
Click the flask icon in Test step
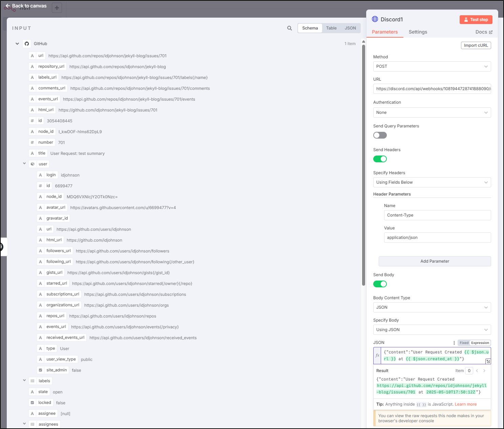point(466,20)
